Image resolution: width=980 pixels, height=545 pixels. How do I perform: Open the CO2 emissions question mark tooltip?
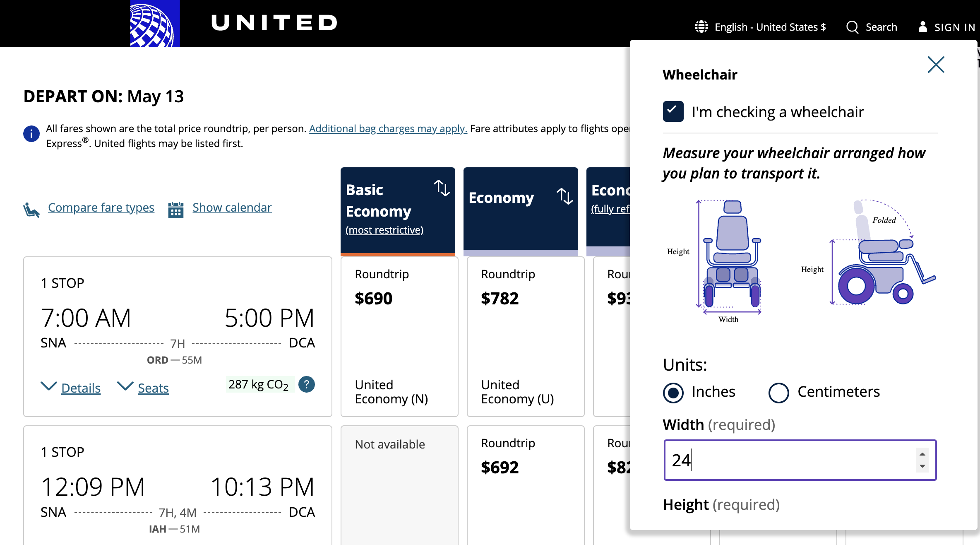point(307,384)
